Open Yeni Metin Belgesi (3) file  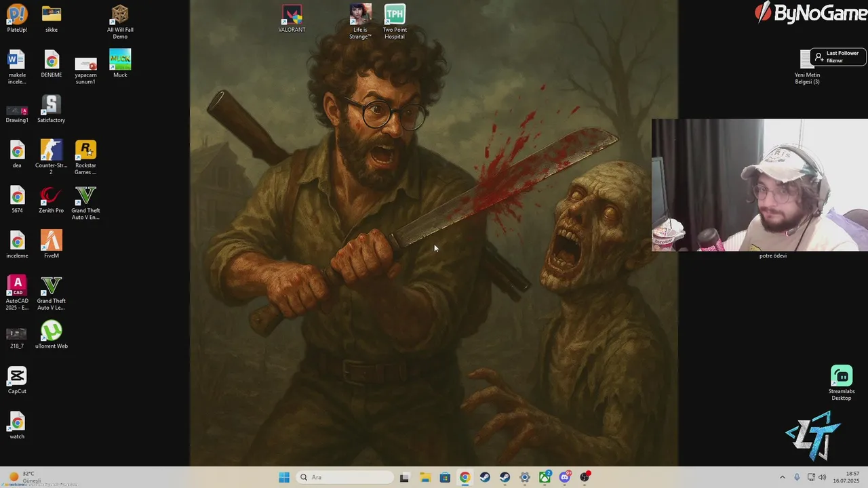point(807,67)
